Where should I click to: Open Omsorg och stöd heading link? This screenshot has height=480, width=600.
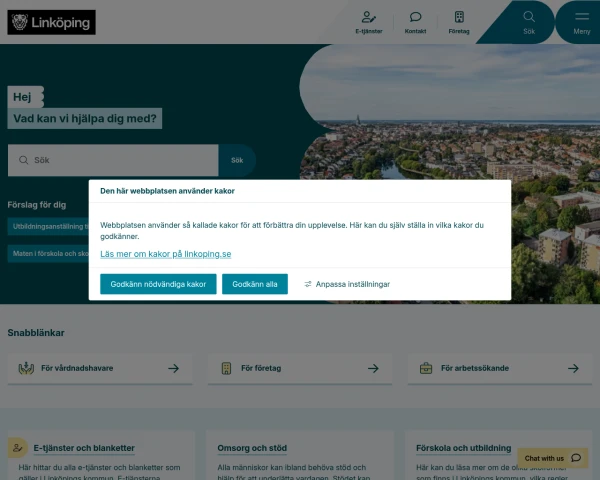(x=252, y=448)
